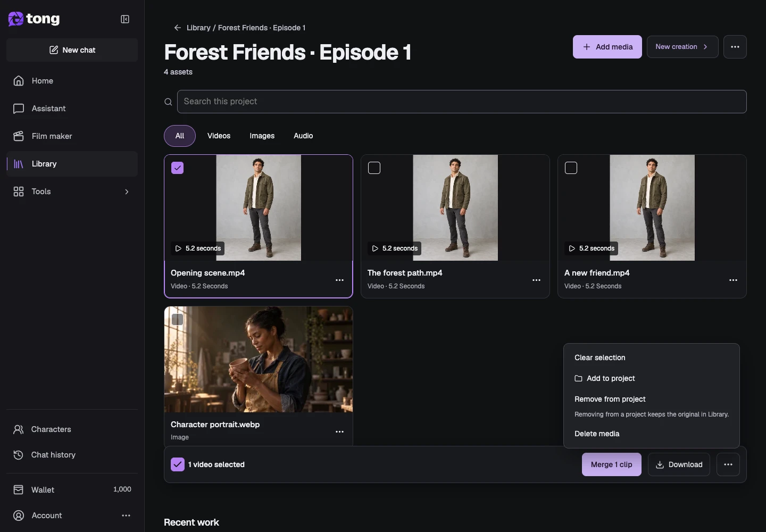Select A new friend.mp4 checkbox
Image resolution: width=766 pixels, height=532 pixels.
coord(571,168)
